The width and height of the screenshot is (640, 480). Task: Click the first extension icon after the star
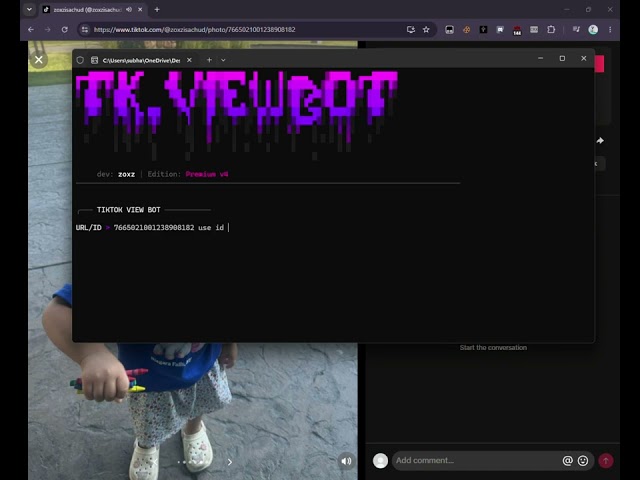tap(449, 29)
